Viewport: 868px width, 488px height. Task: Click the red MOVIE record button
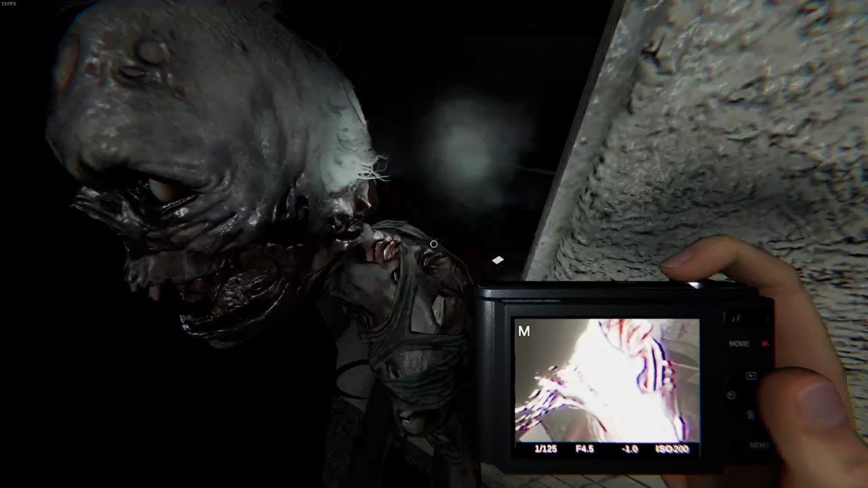pyautogui.click(x=764, y=344)
